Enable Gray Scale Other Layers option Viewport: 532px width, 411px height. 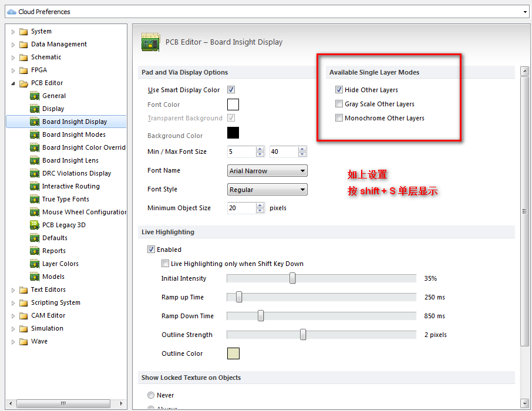(339, 104)
